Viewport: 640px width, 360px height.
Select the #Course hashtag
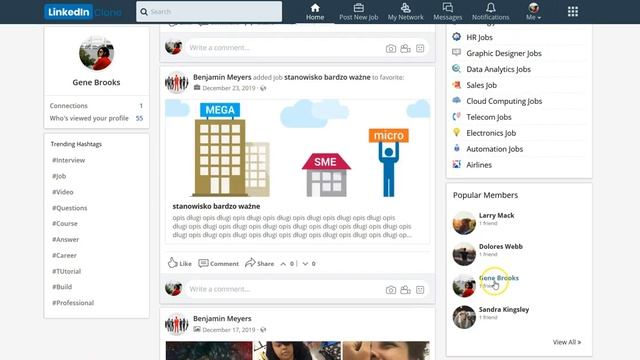point(65,224)
